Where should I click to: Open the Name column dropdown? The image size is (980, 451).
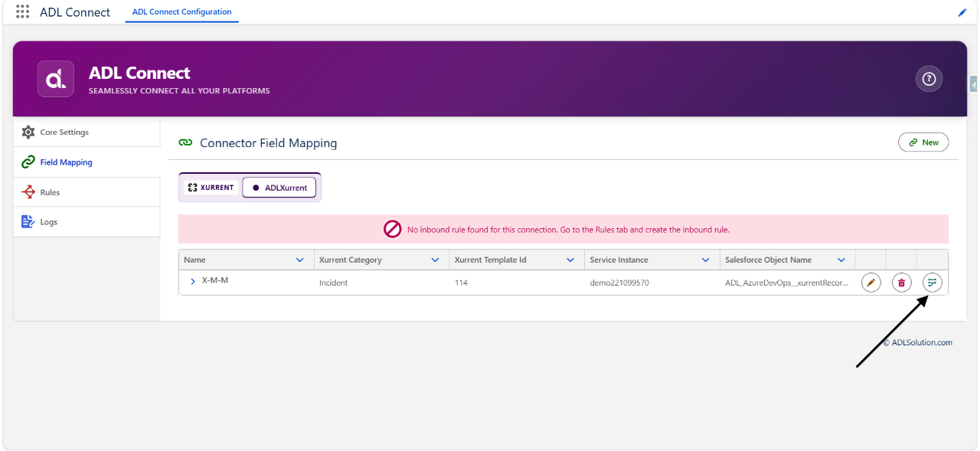tap(299, 260)
